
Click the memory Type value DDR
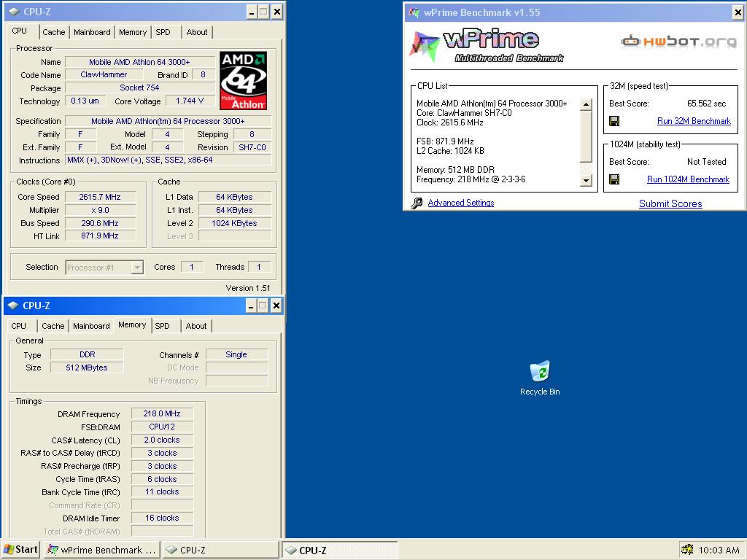(87, 355)
